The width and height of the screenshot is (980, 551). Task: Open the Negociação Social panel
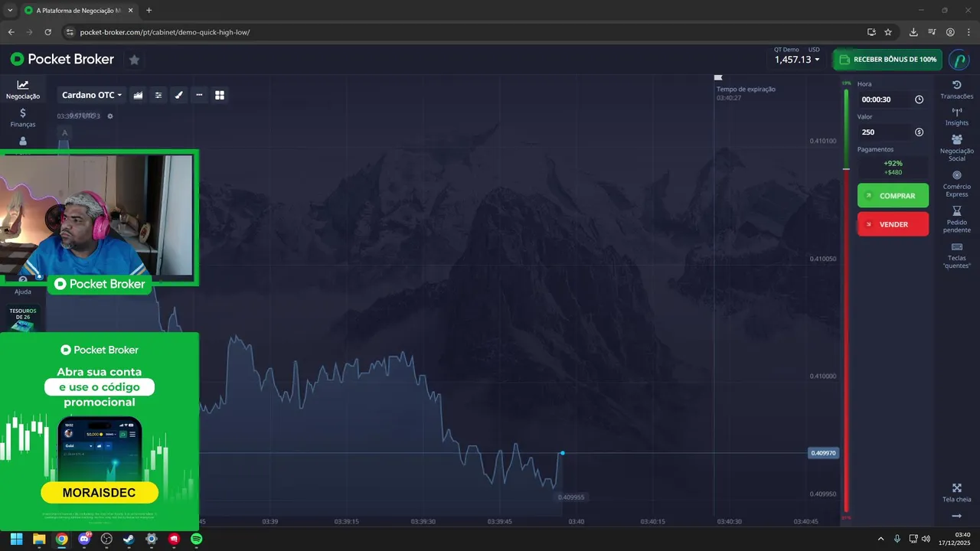point(957,148)
